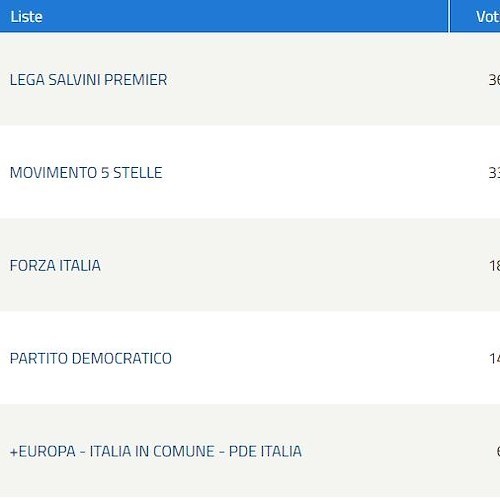This screenshot has height=500, width=500.
Task: Click the vote count beginning with 33
Action: click(494, 173)
